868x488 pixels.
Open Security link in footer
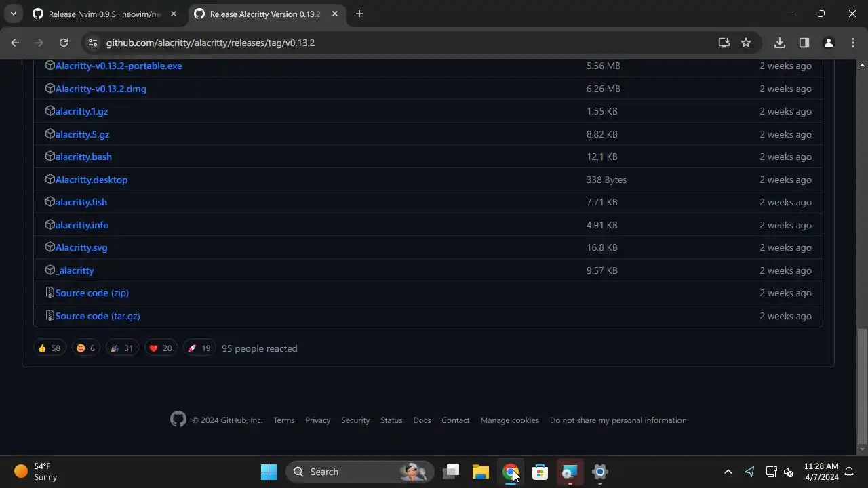point(355,420)
